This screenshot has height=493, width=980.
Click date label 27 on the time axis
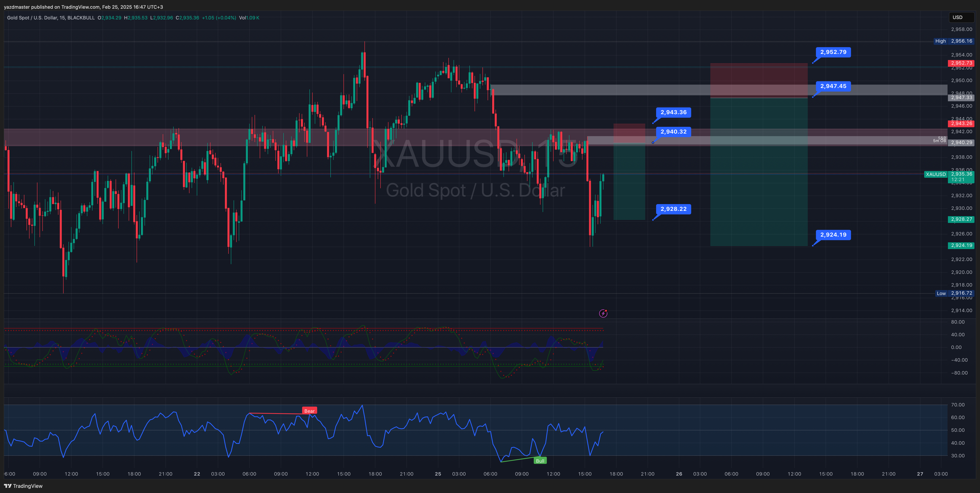coord(920,474)
